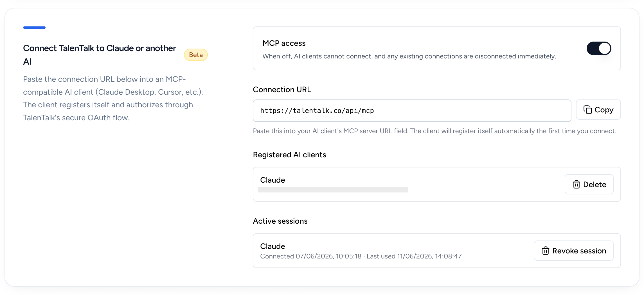Click the 'Active sessions' heading

pyautogui.click(x=280, y=221)
